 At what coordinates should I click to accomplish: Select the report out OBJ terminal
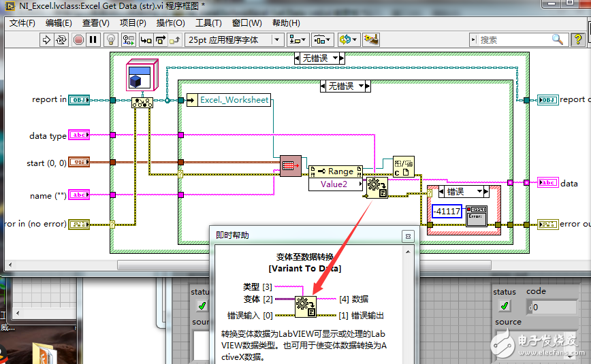[547, 100]
